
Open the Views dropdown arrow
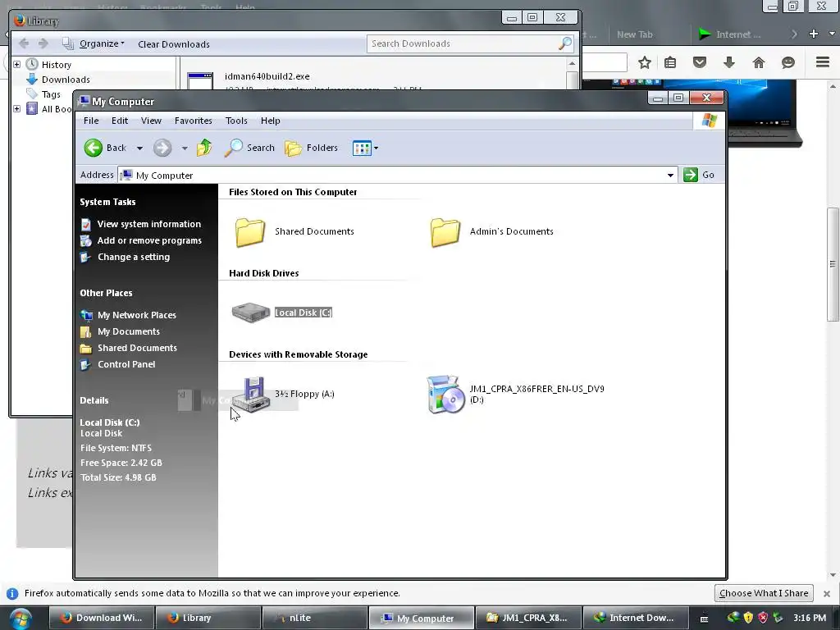tap(376, 148)
